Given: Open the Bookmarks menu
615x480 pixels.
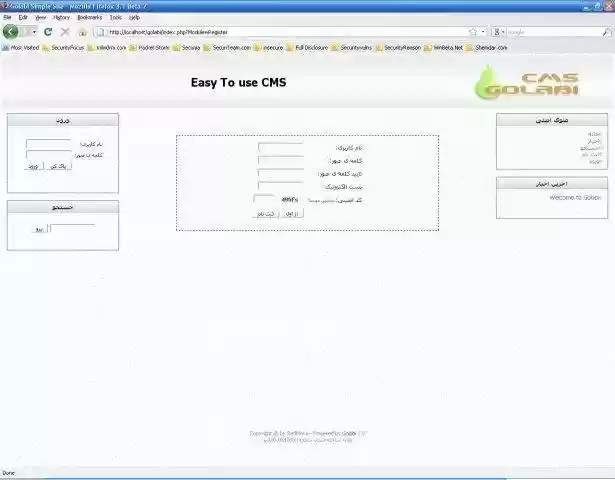Looking at the screenshot, I should 90,17.
